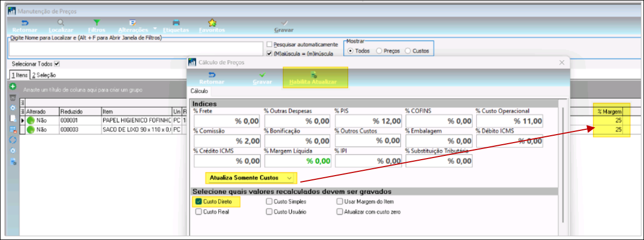644x240 pixels.
Task: Click Retornar in the Manutenção de Preços toolbar
Action: point(24,26)
